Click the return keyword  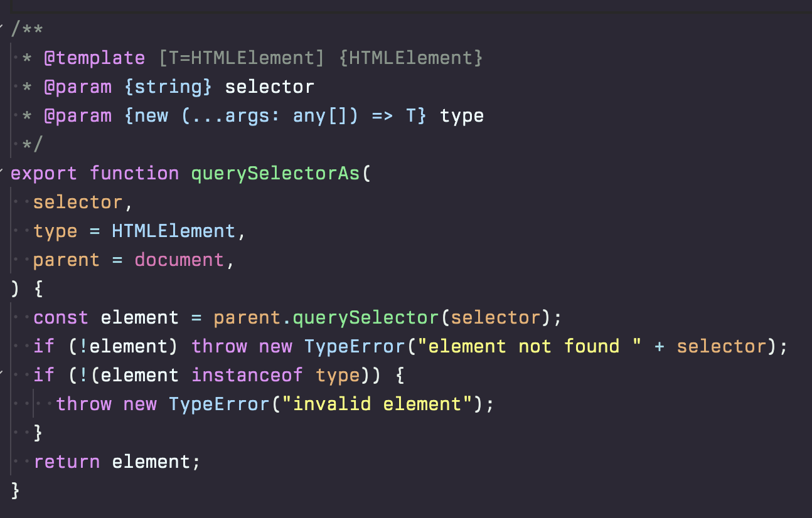67,462
